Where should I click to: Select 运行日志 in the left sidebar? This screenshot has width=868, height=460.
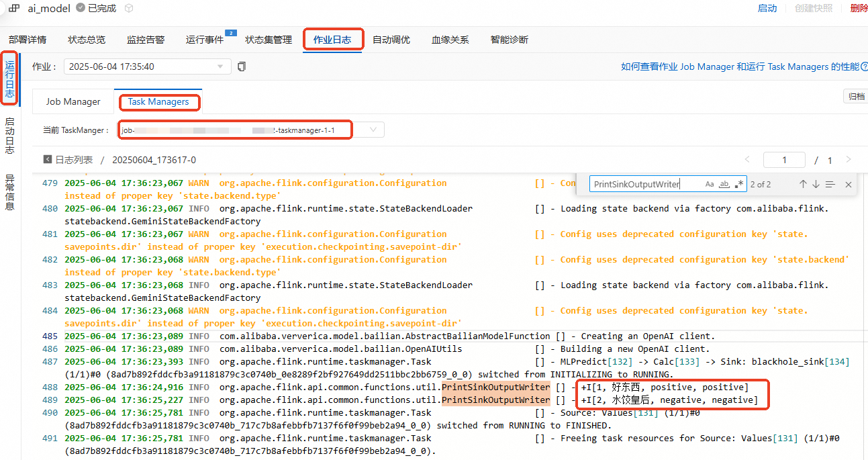pyautogui.click(x=9, y=80)
